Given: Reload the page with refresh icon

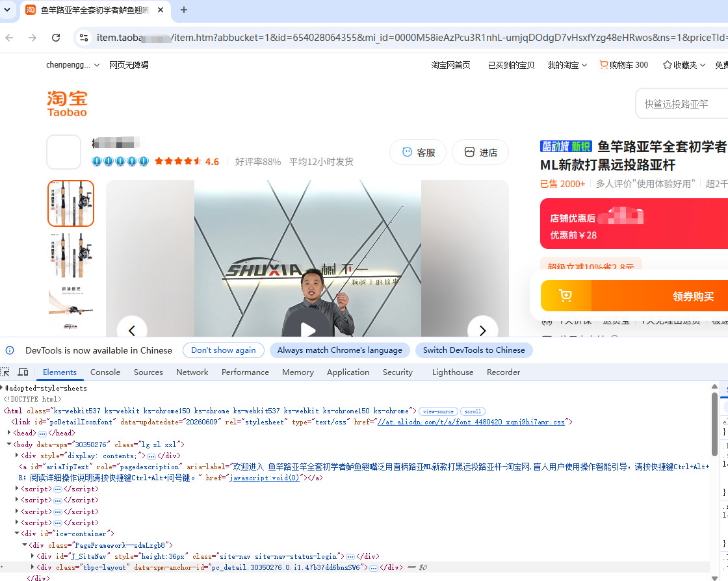Looking at the screenshot, I should (56, 38).
